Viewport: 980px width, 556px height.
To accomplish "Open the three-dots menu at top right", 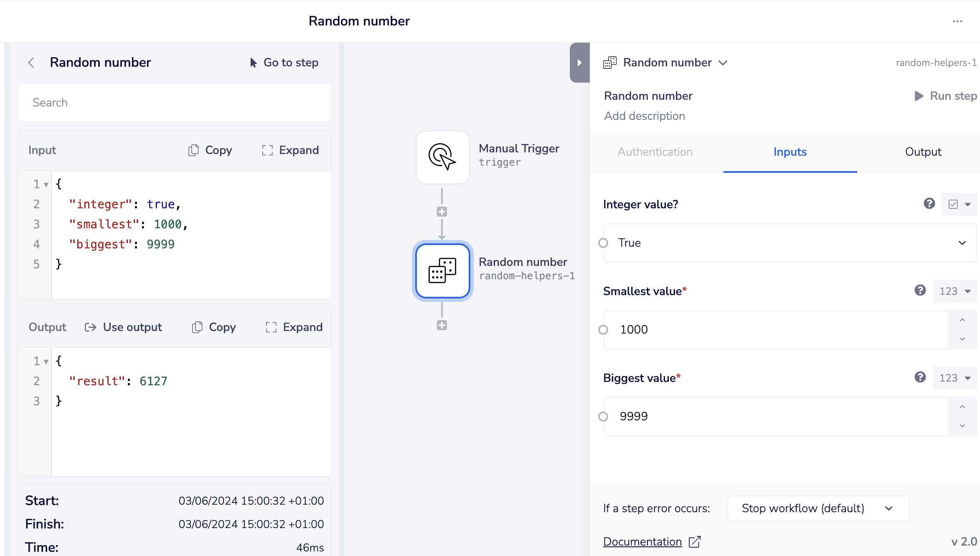I will [x=957, y=21].
